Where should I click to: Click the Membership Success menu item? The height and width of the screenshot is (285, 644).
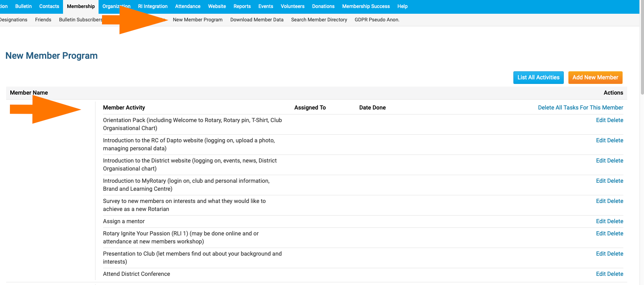click(366, 6)
